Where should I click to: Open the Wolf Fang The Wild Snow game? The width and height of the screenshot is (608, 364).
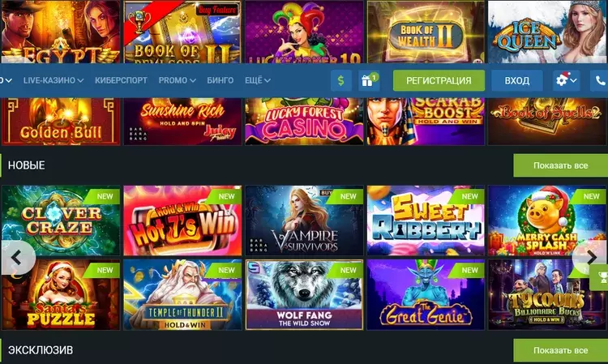304,294
